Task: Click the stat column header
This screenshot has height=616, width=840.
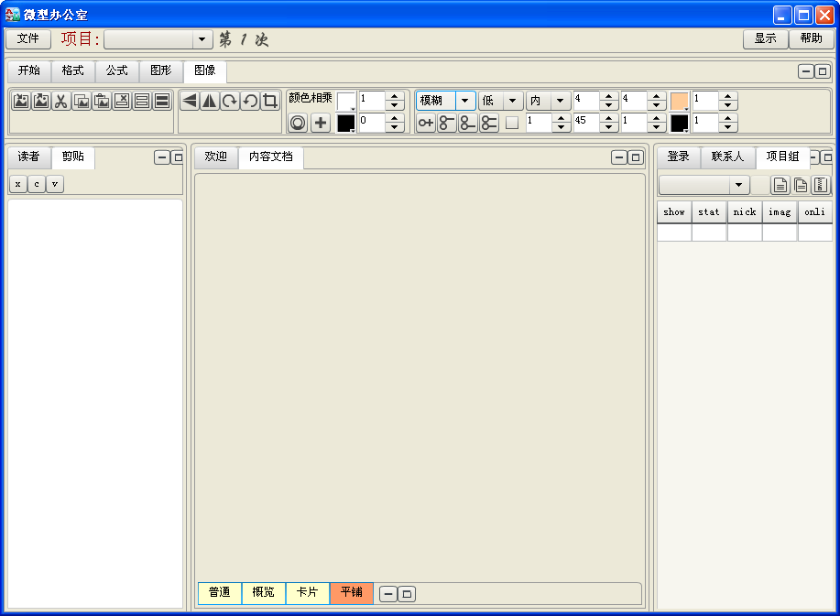Action: click(x=709, y=212)
